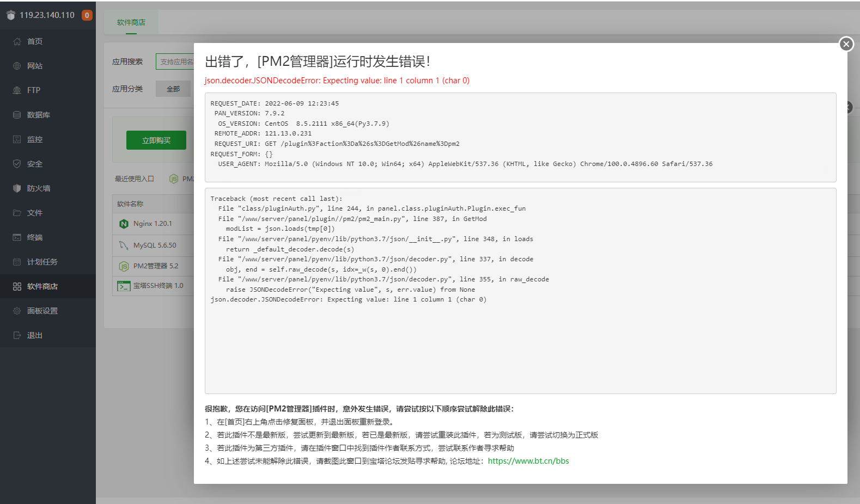Click the website globe icon
The height and width of the screenshot is (504, 860).
pos(17,66)
